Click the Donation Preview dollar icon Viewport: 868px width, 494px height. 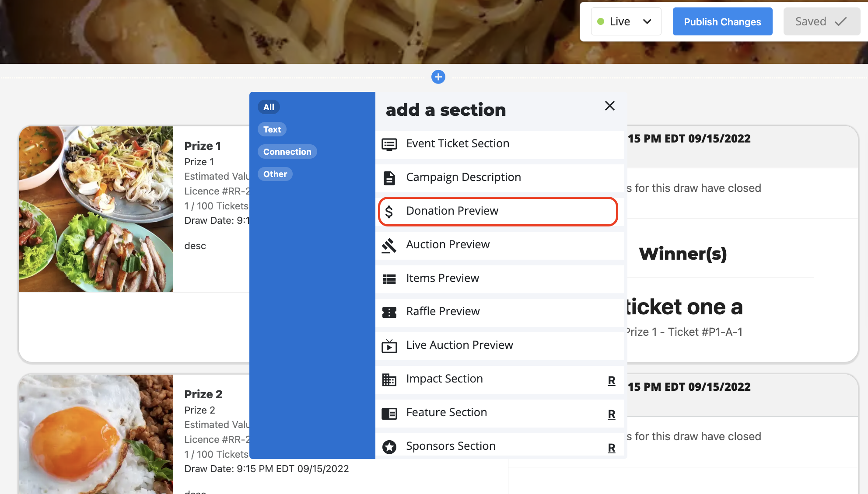coord(389,212)
